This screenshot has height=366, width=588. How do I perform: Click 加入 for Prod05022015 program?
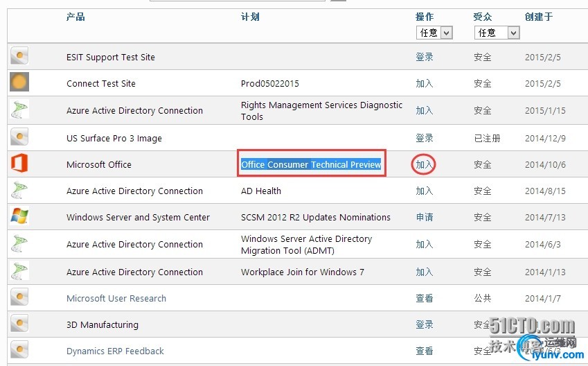(x=424, y=83)
